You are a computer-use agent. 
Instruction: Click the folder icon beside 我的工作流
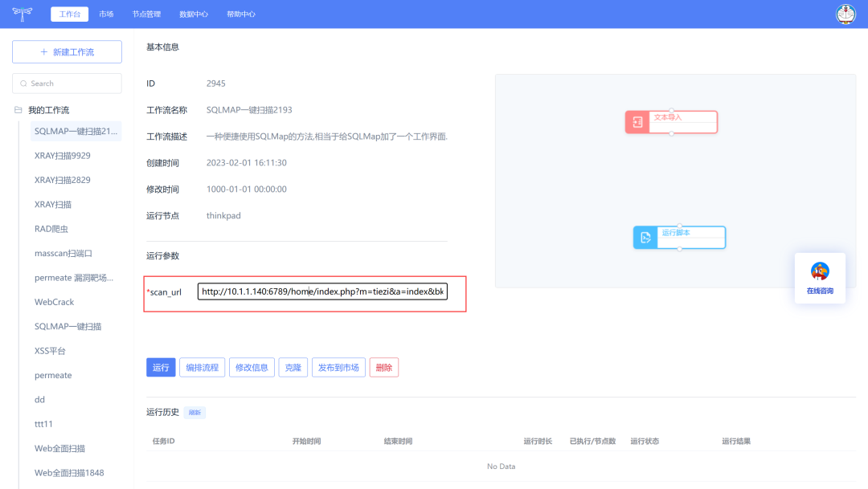pyautogui.click(x=18, y=110)
